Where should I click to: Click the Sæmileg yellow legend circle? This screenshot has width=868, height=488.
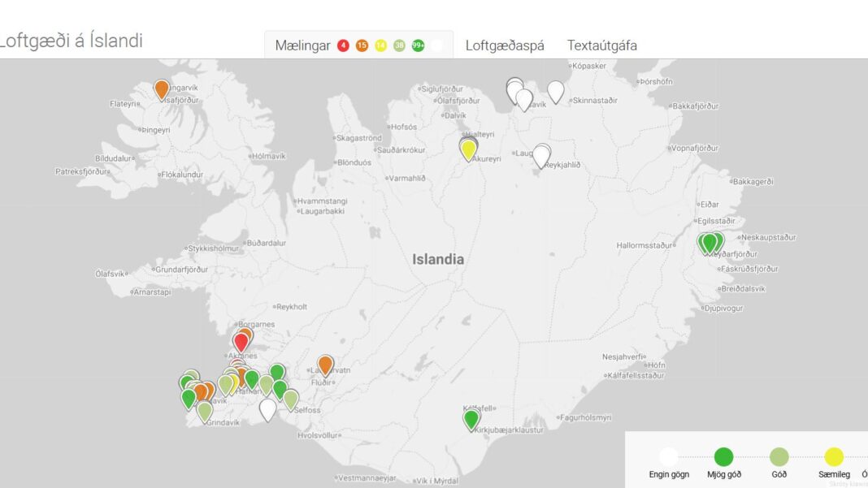point(834,456)
